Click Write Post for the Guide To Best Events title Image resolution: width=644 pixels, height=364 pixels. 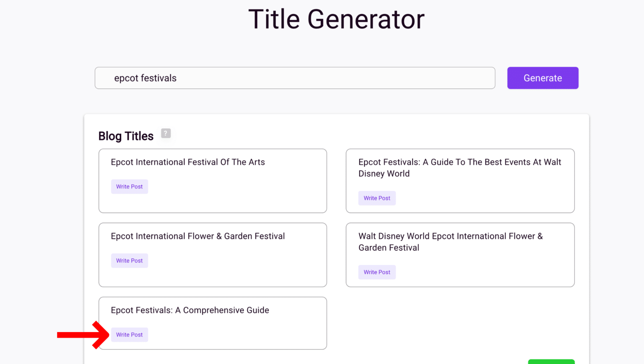tap(377, 198)
